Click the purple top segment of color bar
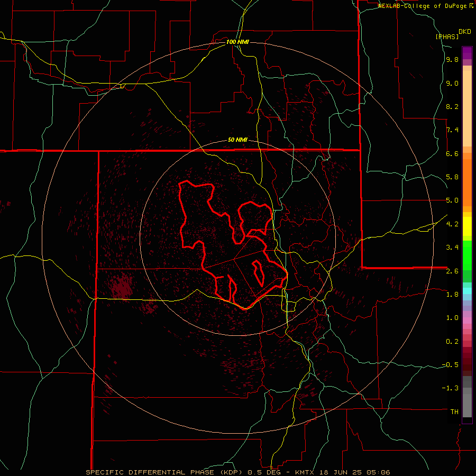Screen dimensions: 476x476 click(x=467, y=53)
